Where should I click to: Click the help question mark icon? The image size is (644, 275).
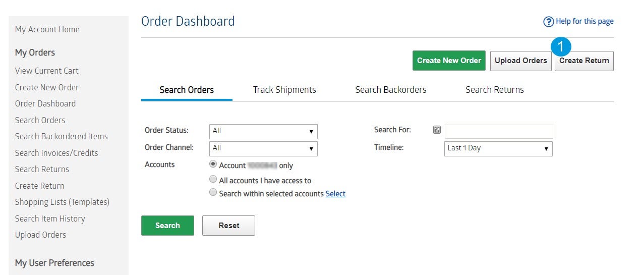pos(548,22)
